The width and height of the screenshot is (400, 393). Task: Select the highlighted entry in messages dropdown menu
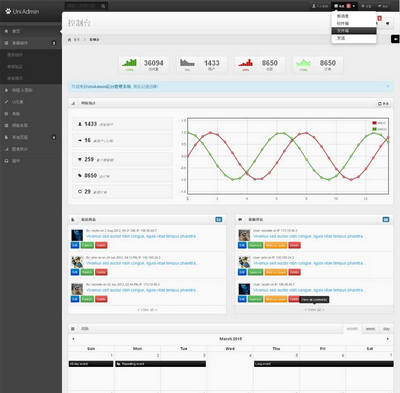coord(354,31)
